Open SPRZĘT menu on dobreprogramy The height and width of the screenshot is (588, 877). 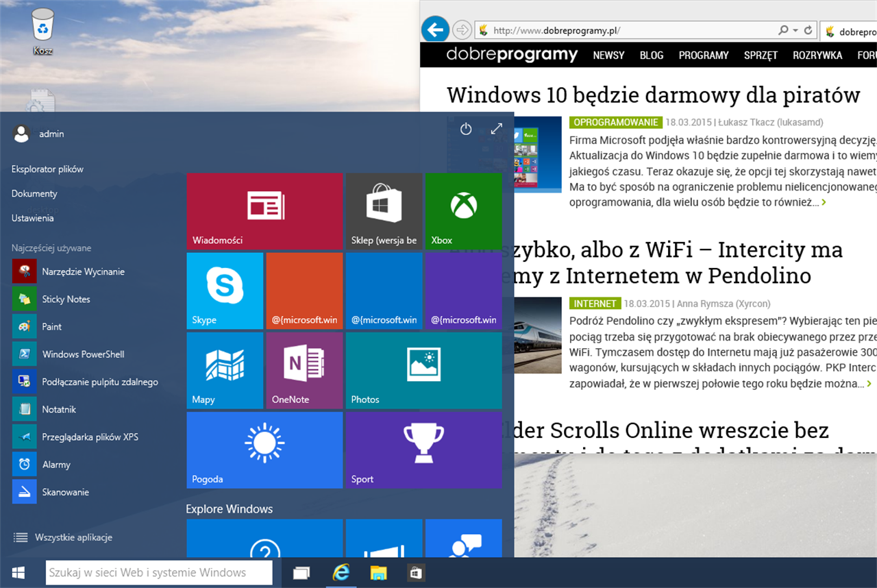(761, 56)
